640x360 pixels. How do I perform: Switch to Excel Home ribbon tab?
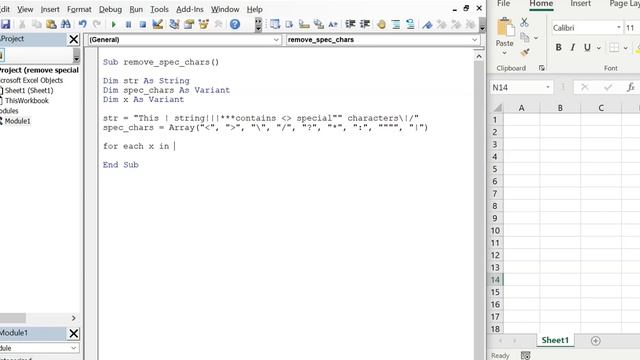tap(541, 4)
